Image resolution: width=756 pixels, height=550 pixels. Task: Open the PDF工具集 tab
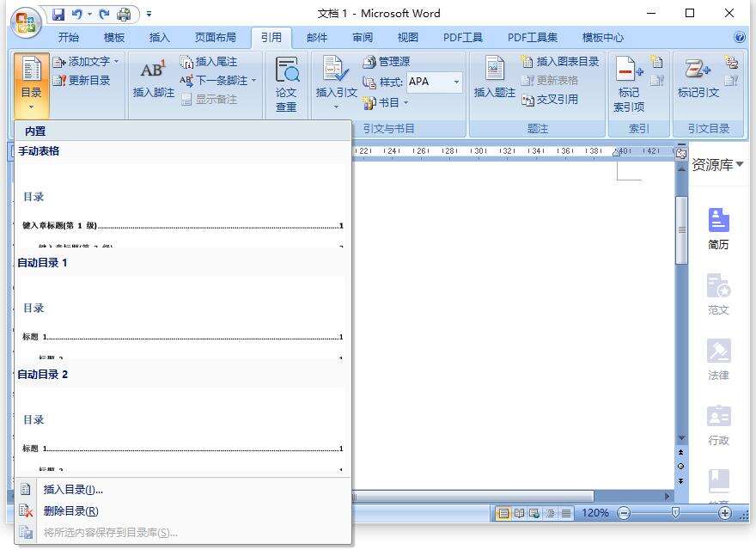(533, 37)
